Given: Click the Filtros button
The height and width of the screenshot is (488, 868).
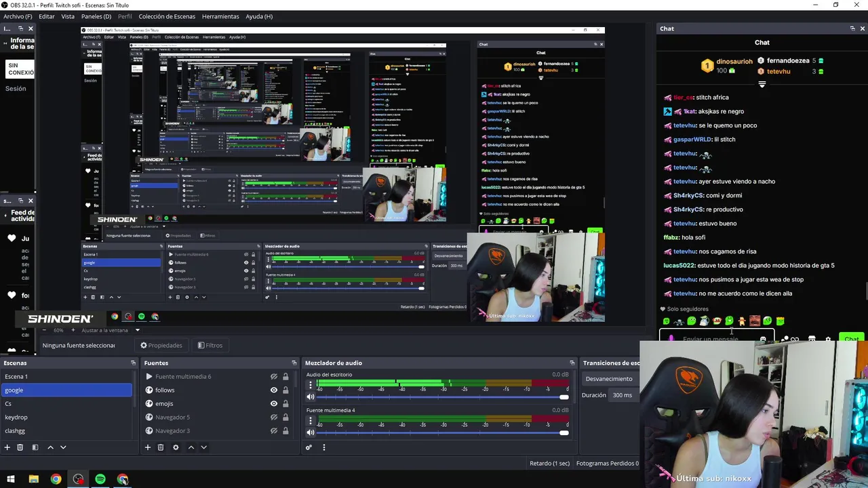Looking at the screenshot, I should (210, 345).
